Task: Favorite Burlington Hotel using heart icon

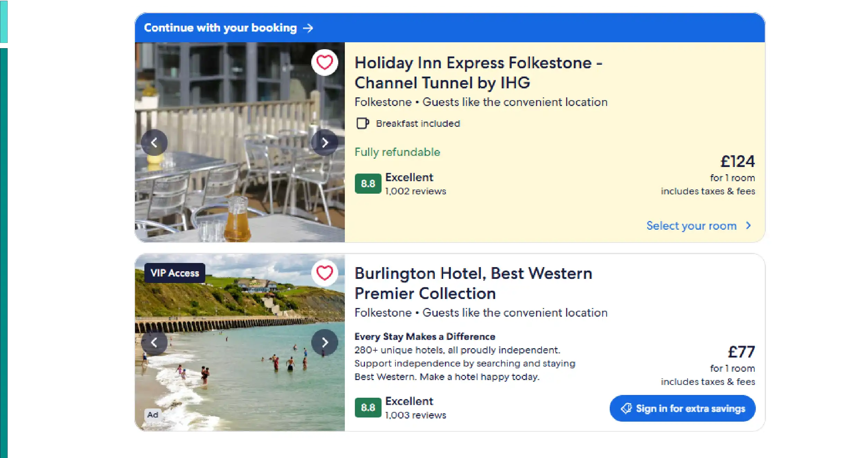Action: [x=324, y=273]
